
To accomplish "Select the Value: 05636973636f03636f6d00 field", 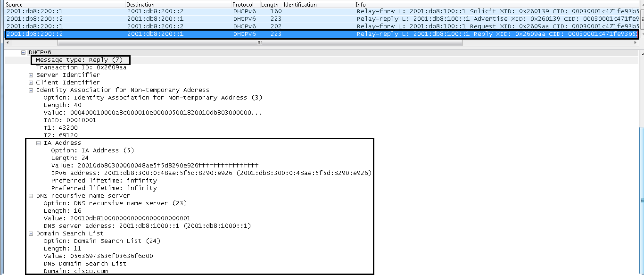I will 98,256.
